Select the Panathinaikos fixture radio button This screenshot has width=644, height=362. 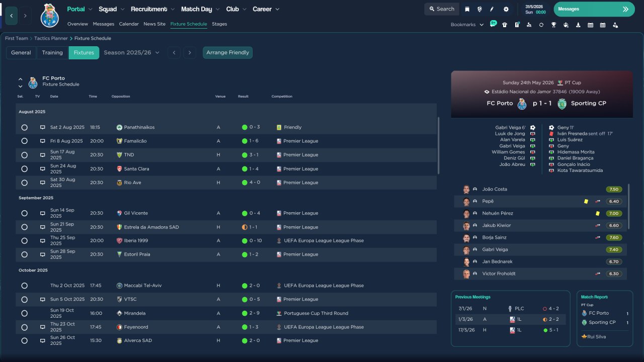(x=24, y=128)
